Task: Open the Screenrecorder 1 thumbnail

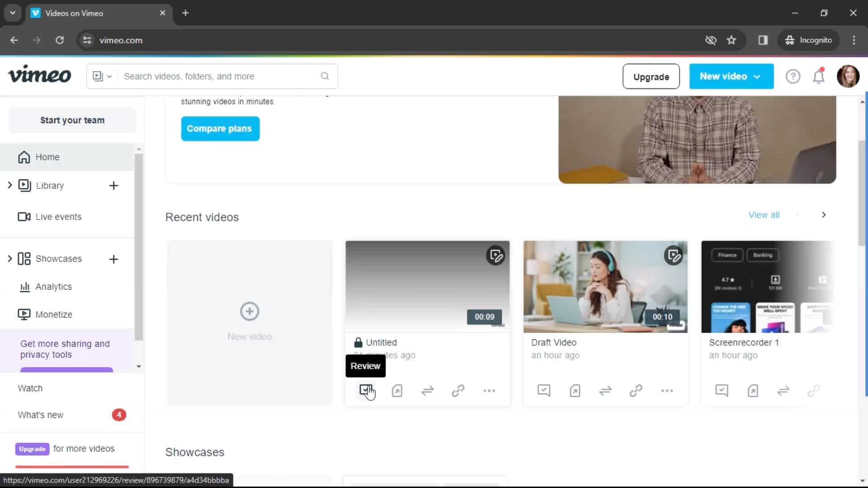Action: (x=767, y=286)
